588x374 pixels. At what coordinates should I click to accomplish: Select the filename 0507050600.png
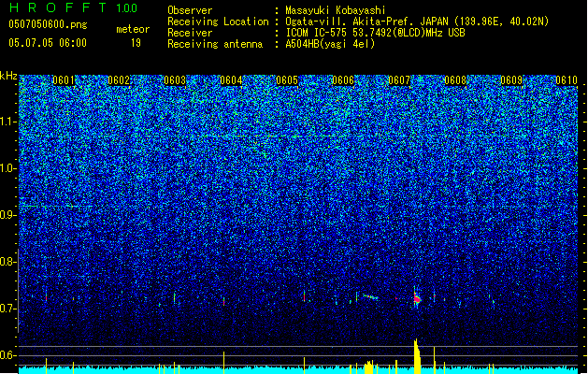coord(48,25)
